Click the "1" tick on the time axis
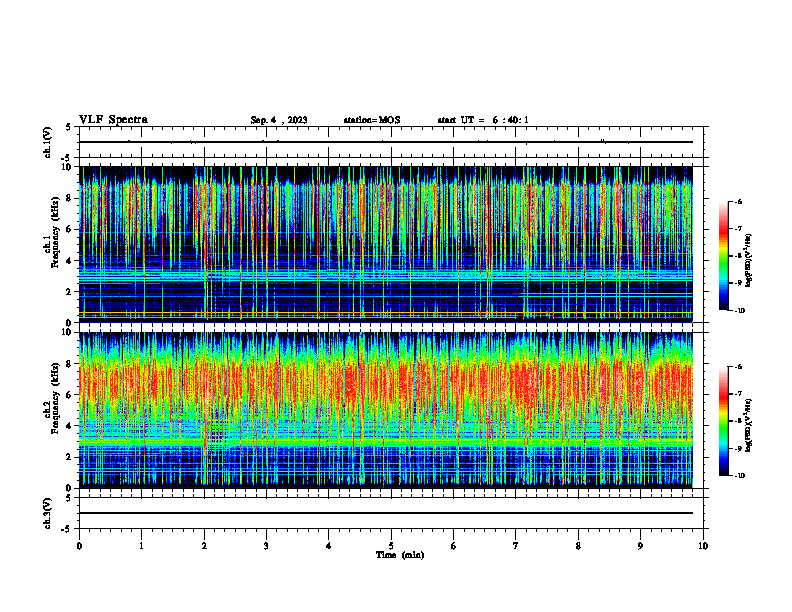The height and width of the screenshot is (612, 792). click(x=141, y=546)
